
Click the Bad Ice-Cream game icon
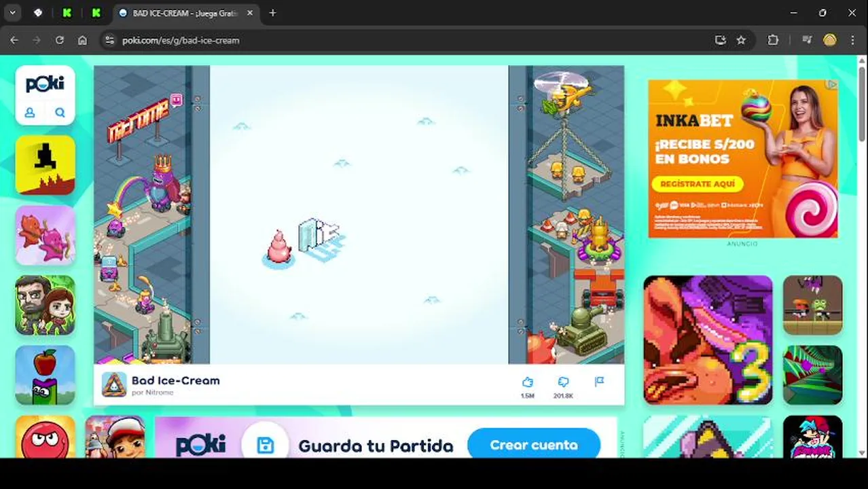pos(114,384)
